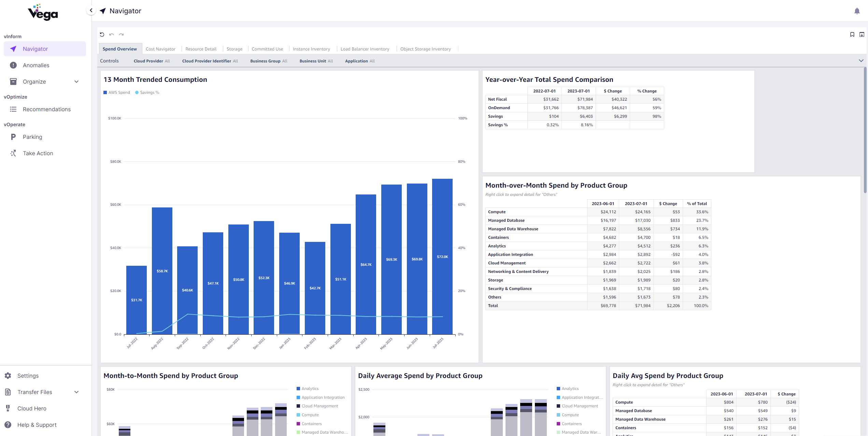Image resolution: width=868 pixels, height=436 pixels.
Task: Open the notifications bell
Action: coord(857,11)
